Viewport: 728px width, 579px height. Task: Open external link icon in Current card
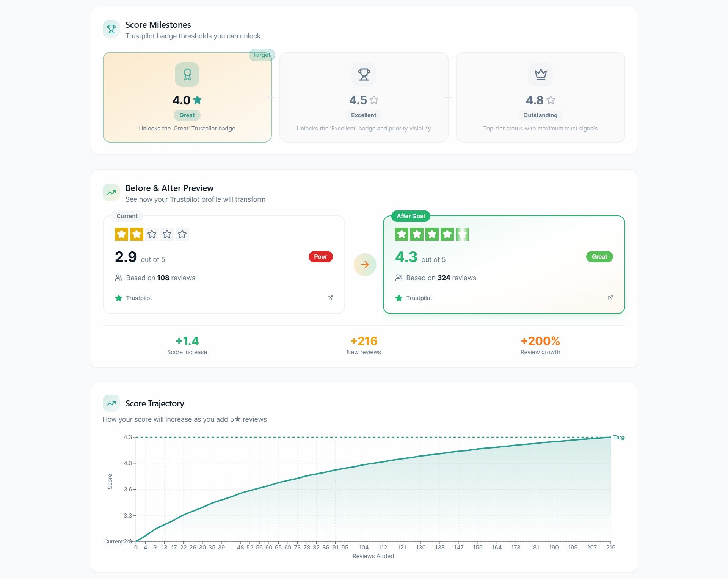330,298
